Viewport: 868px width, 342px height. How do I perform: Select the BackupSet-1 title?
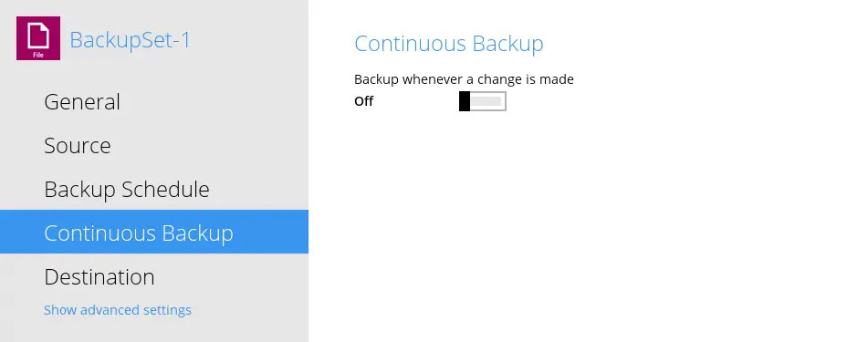pos(131,40)
